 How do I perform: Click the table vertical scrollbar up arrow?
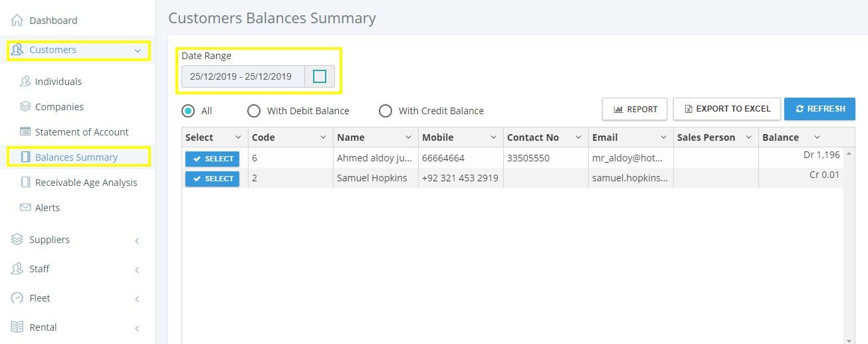[x=849, y=153]
